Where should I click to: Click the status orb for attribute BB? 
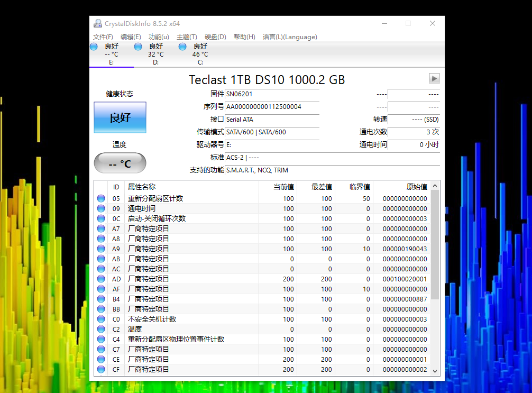tap(101, 309)
